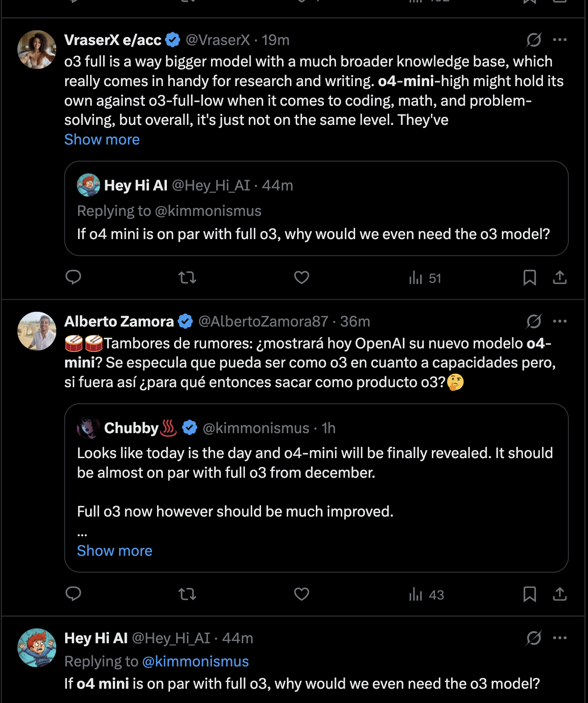The width and height of the screenshot is (588, 703).
Task: Repost Alberto Zamora's tweet
Action: coord(187,594)
